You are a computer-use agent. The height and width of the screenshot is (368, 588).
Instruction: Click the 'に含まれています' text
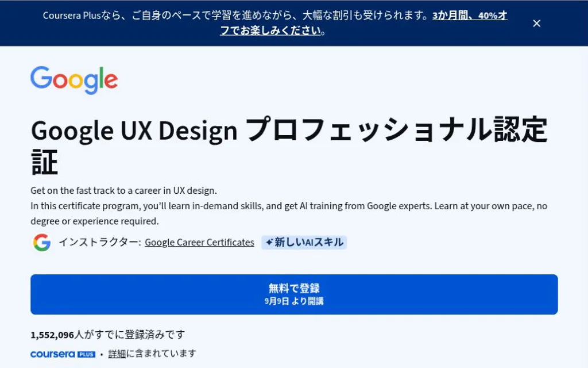(x=161, y=354)
